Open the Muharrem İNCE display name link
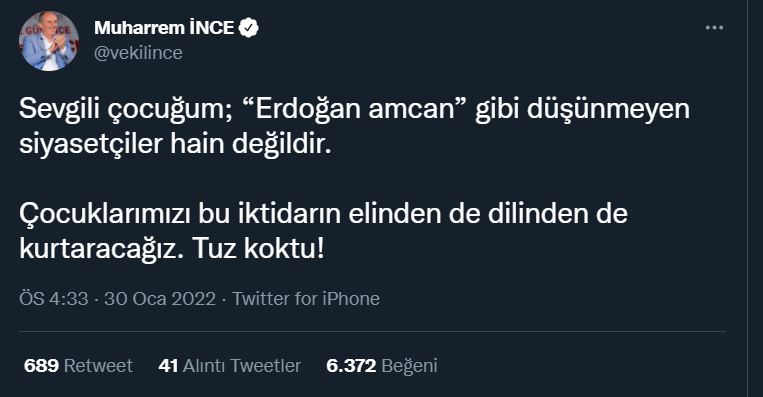This screenshot has height=397, width=763. (164, 28)
